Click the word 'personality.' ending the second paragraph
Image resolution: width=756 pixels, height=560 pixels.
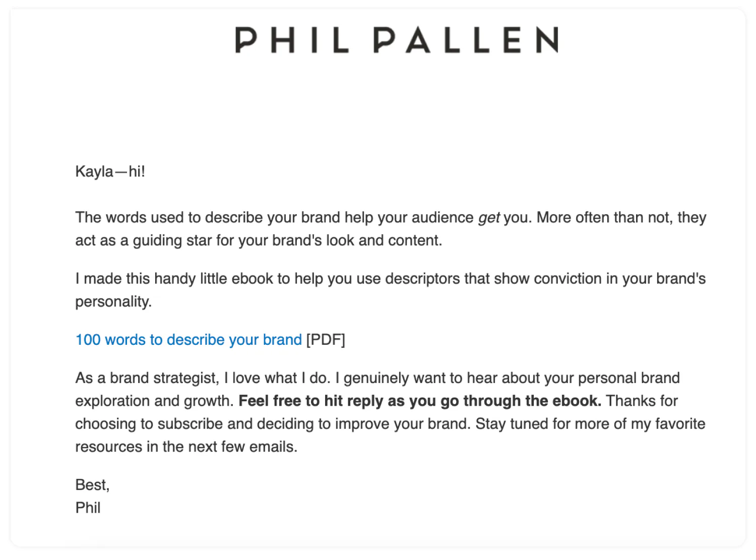113,301
